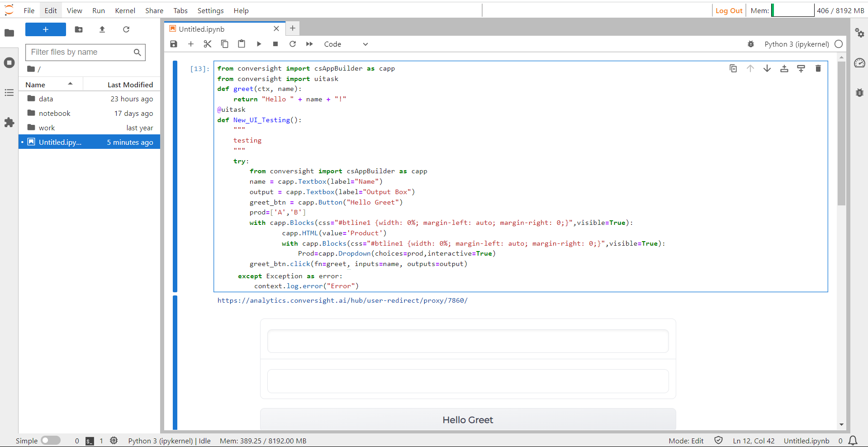Open the cell type Code dropdown
The image size is (868, 447).
346,44
